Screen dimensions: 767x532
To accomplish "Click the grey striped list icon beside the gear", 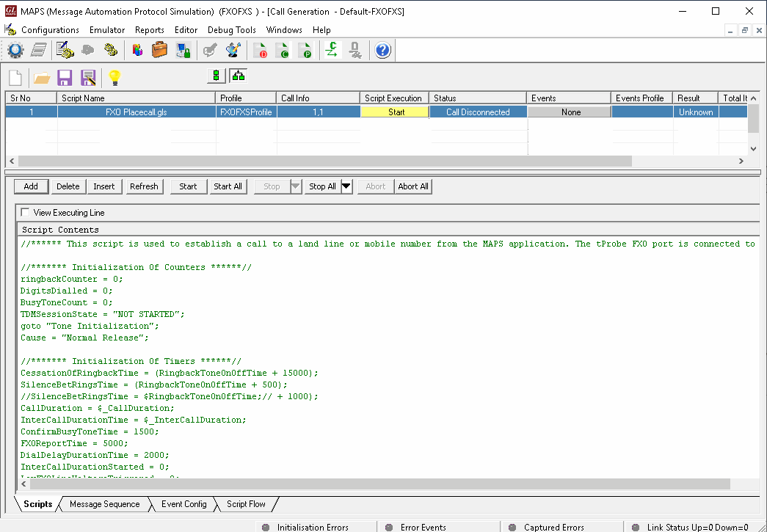I will (39, 50).
